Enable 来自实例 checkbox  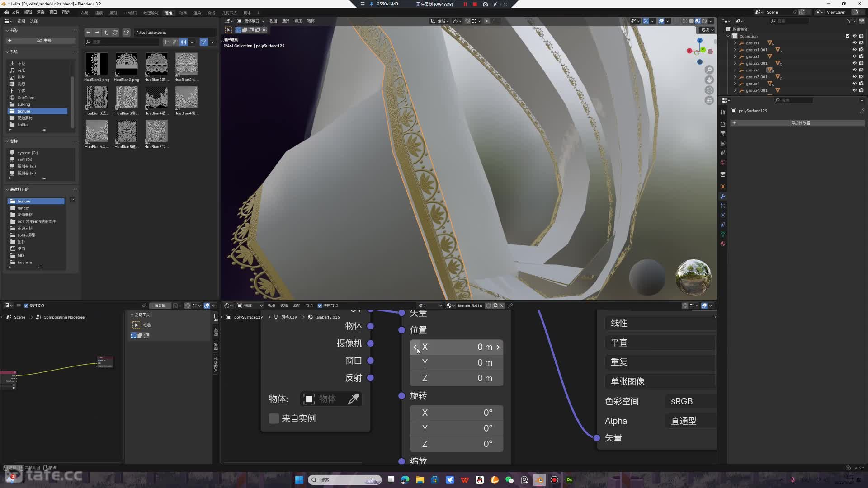(x=274, y=418)
